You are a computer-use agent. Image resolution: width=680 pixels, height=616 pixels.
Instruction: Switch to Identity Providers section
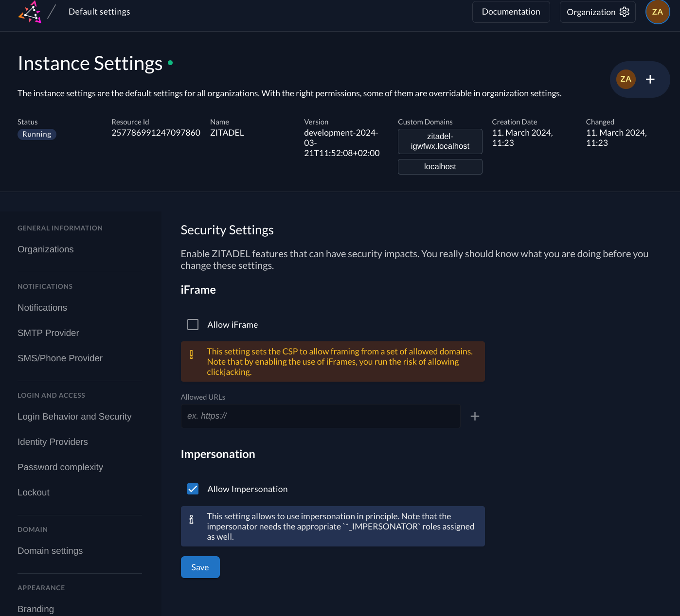click(53, 442)
